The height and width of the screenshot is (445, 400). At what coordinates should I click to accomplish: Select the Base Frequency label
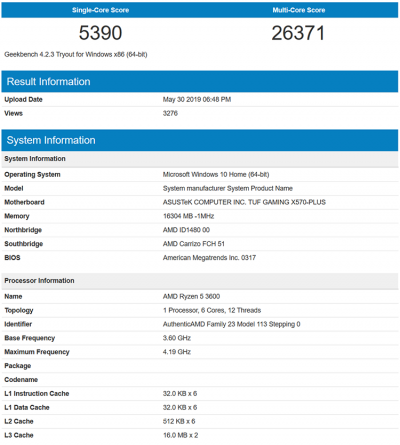tap(30, 338)
